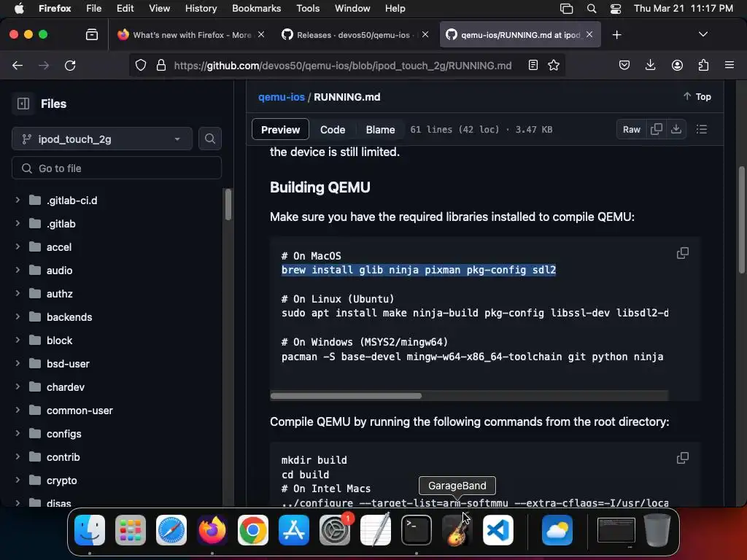Launch Safari from the dock
Viewport: 747px width, 560px height.
[171, 530]
